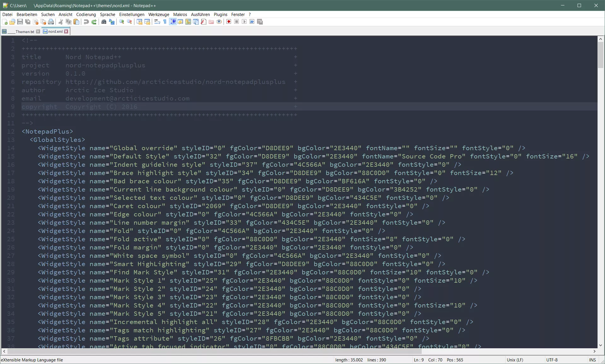Toggle show all characters pilcrow button
The height and width of the screenshot is (364, 605).
click(x=165, y=22)
